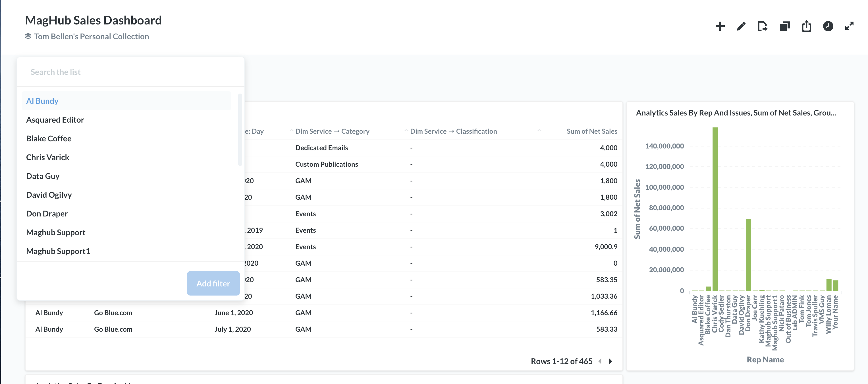Select Don Draper in filter list

point(126,214)
